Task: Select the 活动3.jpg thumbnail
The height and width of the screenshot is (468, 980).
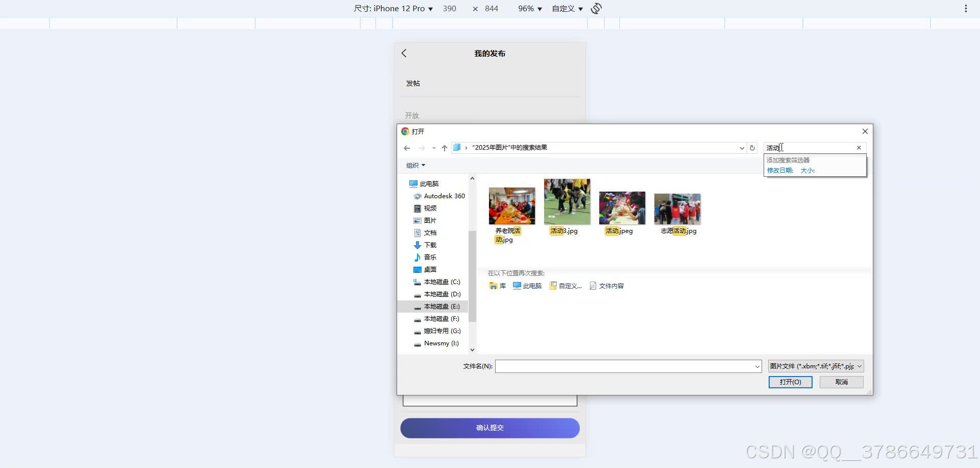Action: tap(567, 201)
